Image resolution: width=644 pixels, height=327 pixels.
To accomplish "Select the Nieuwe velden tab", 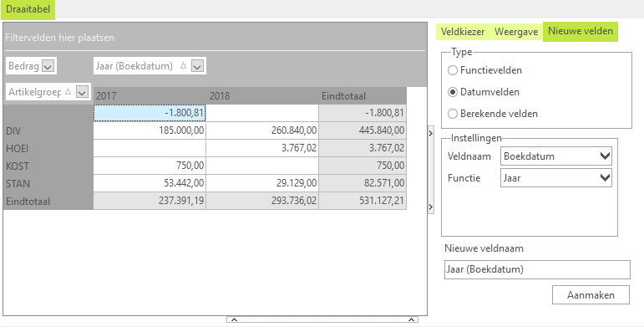I will point(580,31).
